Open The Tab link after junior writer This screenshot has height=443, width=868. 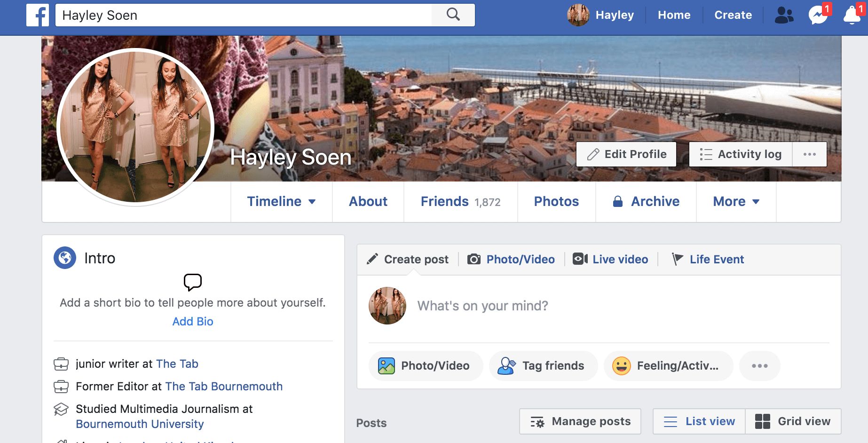[x=177, y=364]
